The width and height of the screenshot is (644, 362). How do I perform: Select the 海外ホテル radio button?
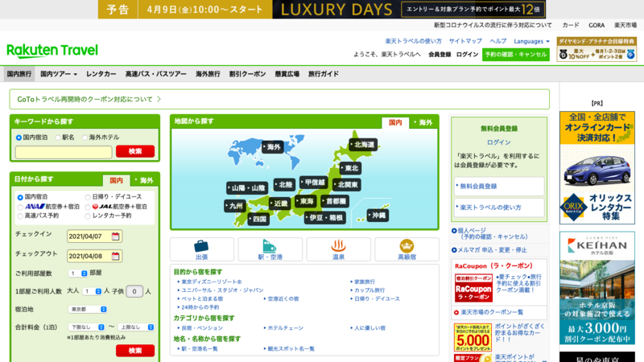click(x=85, y=138)
